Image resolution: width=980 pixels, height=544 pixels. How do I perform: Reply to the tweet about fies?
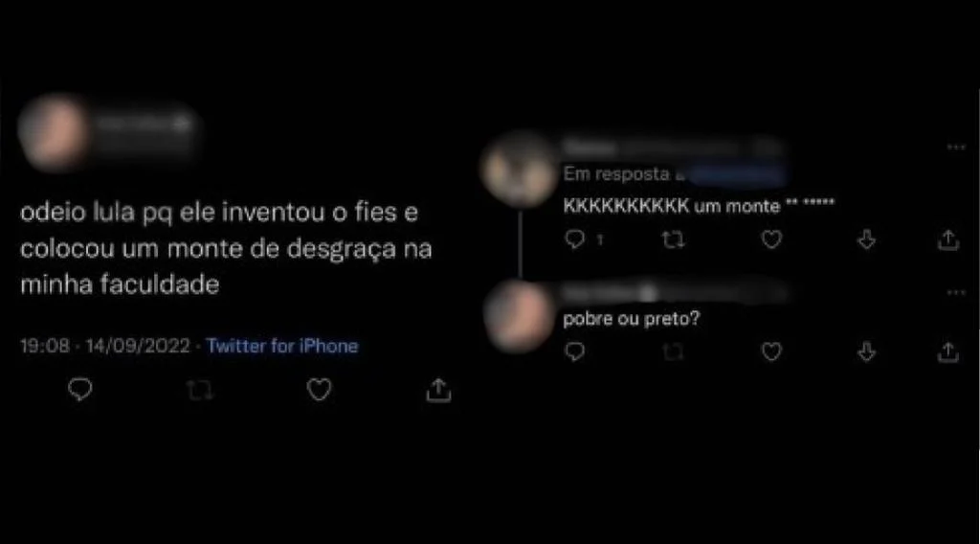[80, 390]
